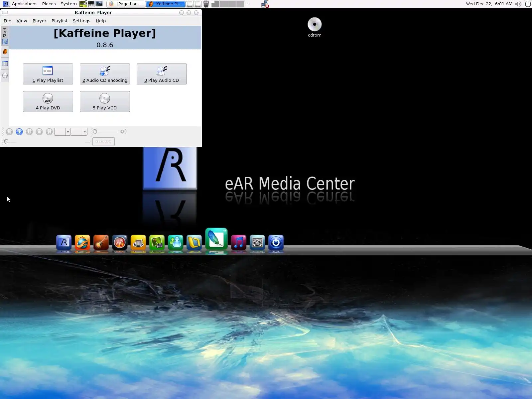Click the Kaffeine volume slider

105,132
